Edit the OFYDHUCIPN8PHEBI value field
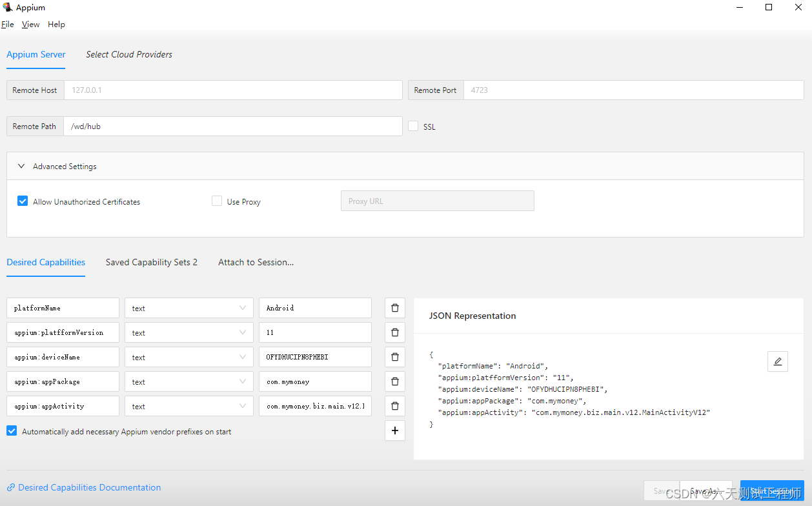Image resolution: width=812 pixels, height=506 pixels. (x=315, y=357)
